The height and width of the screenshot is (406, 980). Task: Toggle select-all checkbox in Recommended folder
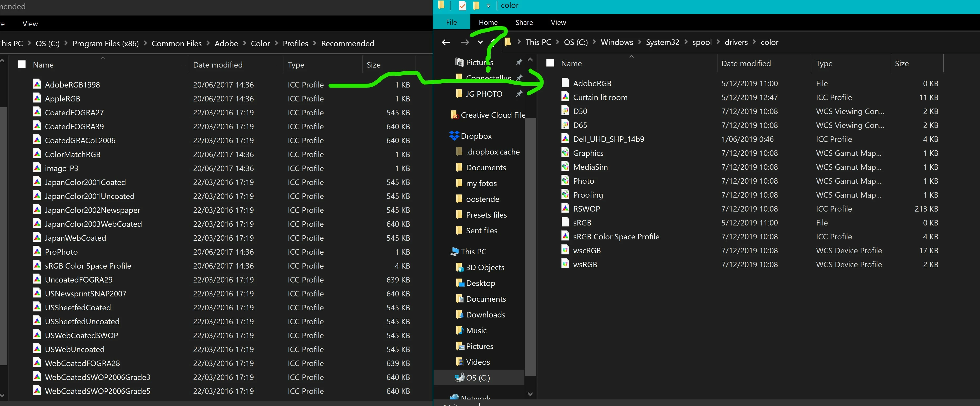pos(22,64)
